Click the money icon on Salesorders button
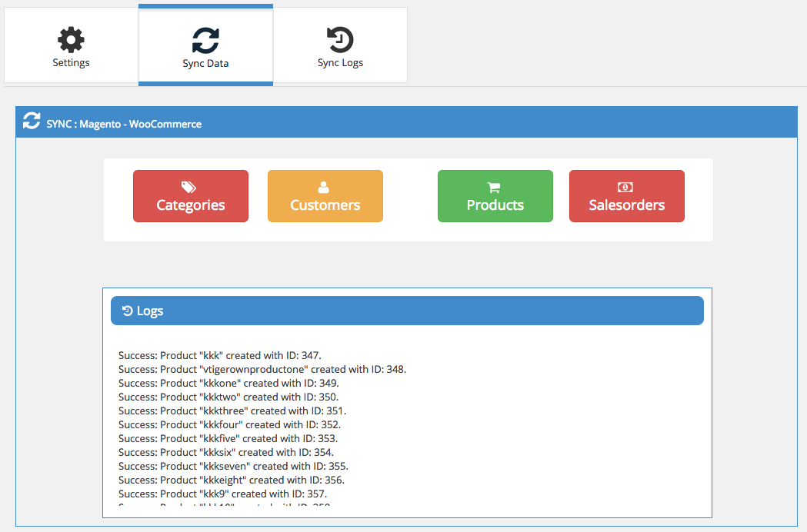The width and height of the screenshot is (807, 532). 625,188
